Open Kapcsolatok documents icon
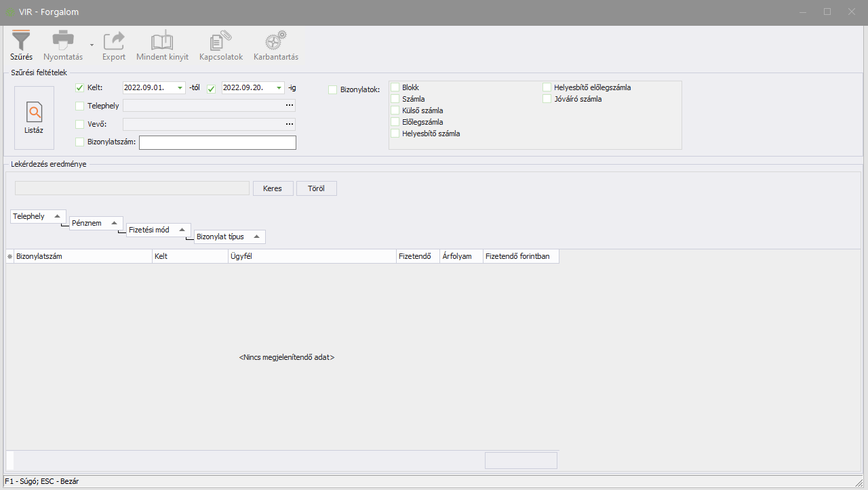This screenshot has width=868, height=490. (220, 41)
